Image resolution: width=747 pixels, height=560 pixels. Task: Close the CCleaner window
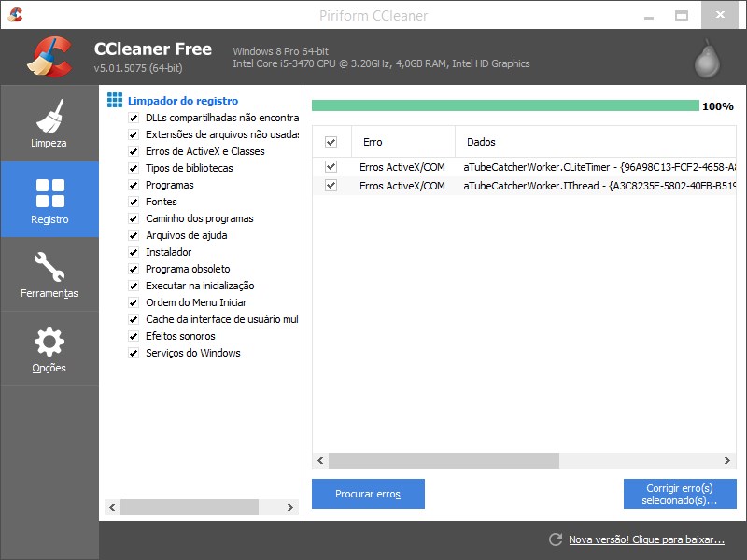pyautogui.click(x=720, y=15)
